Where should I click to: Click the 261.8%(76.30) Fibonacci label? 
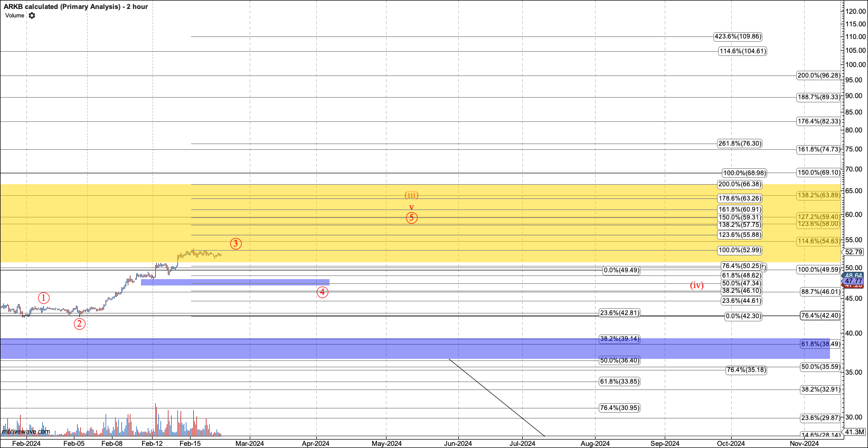[740, 144]
